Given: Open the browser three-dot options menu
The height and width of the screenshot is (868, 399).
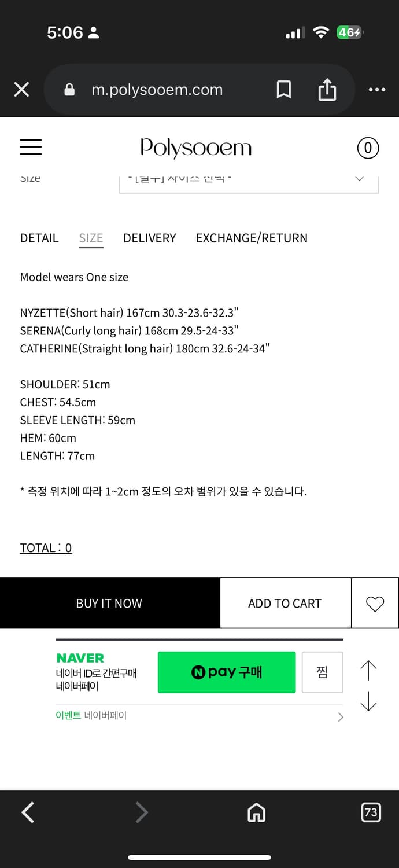Looking at the screenshot, I should [377, 90].
